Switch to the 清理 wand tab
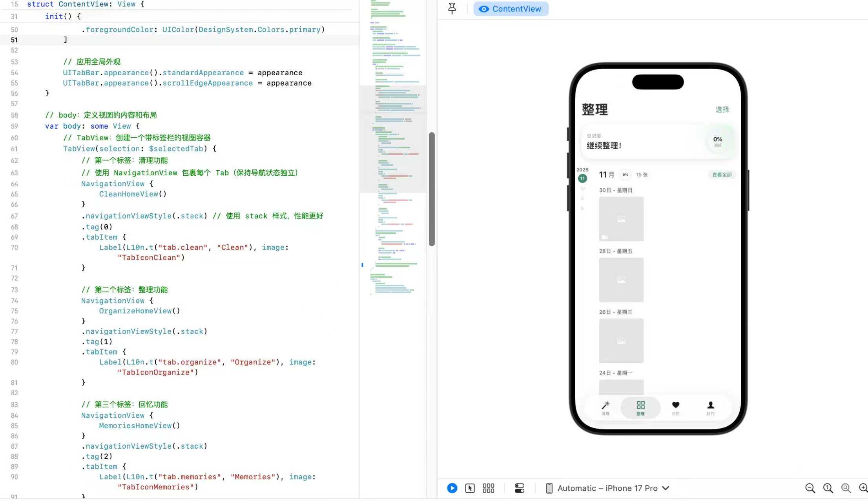The image size is (868, 502). 605,408
